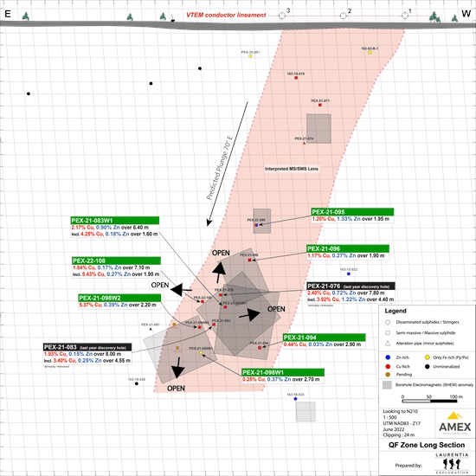Click the 'E' direction label at top
Screen dimensions: 476x476
(8, 14)
